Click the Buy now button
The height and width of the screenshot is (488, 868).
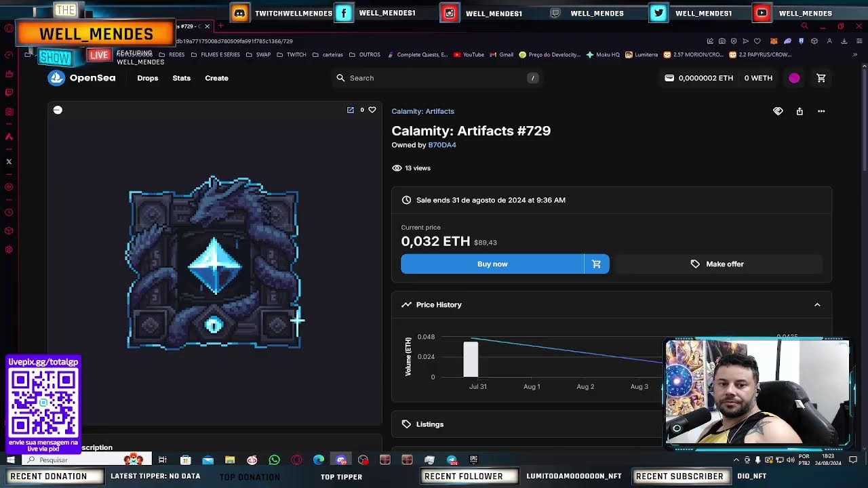tap(492, 264)
